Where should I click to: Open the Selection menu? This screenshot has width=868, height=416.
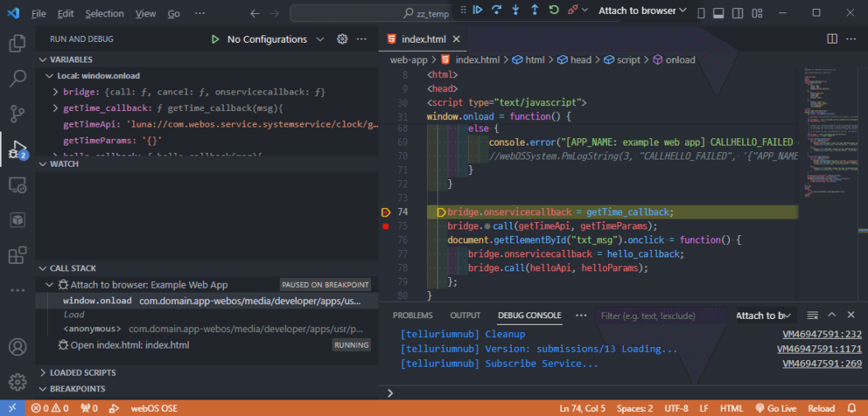click(105, 13)
